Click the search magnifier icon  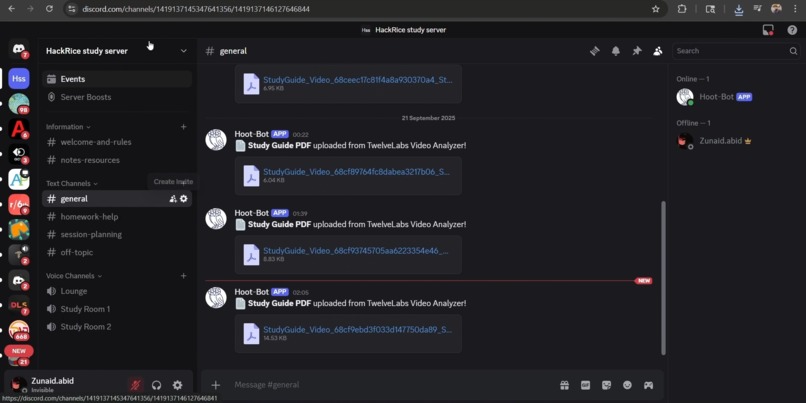793,51
